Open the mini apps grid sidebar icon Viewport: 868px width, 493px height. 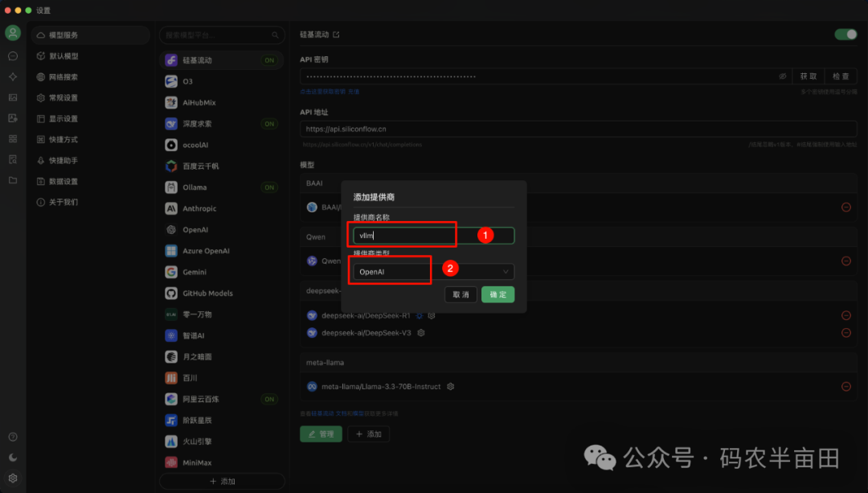[x=13, y=138]
